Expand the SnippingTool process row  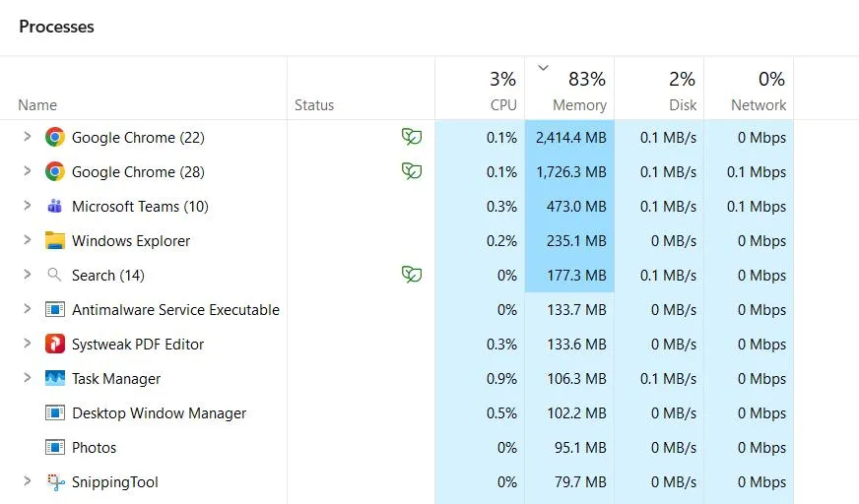point(27,481)
